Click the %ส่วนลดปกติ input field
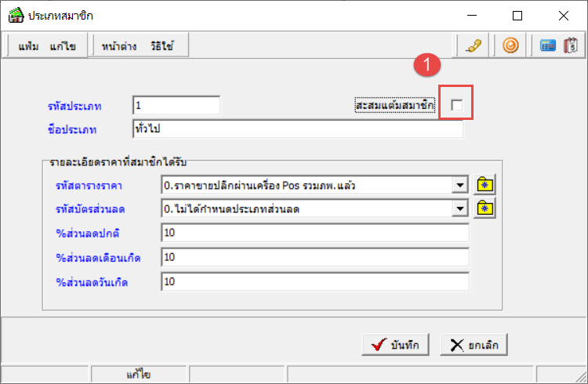Image resolution: width=588 pixels, height=384 pixels. (314, 233)
